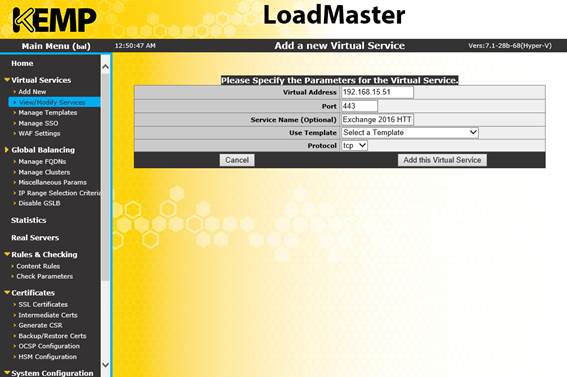This screenshot has height=377, width=567.
Task: Click Add this Virtual Service
Action: click(442, 160)
